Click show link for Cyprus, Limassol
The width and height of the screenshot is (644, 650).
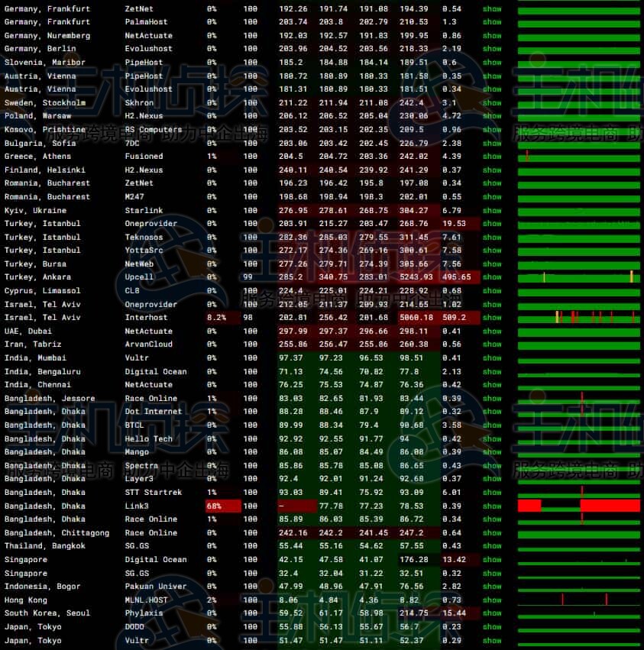pos(492,291)
